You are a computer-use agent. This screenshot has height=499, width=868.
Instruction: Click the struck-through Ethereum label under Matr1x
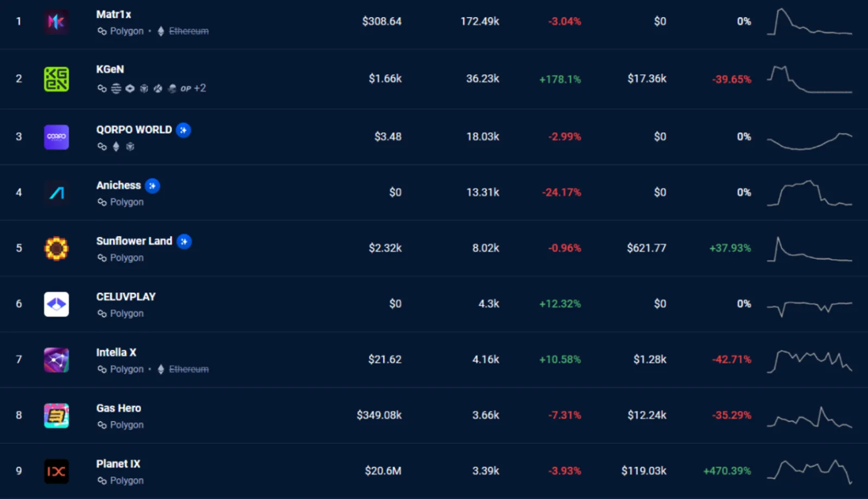pos(189,31)
